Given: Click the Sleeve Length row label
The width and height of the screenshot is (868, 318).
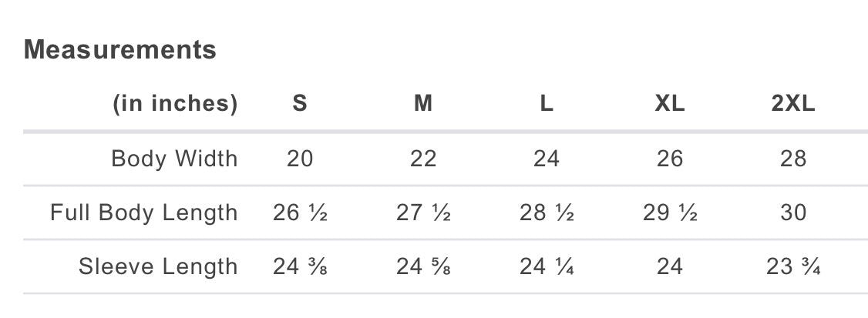Looking at the screenshot, I should [x=158, y=266].
